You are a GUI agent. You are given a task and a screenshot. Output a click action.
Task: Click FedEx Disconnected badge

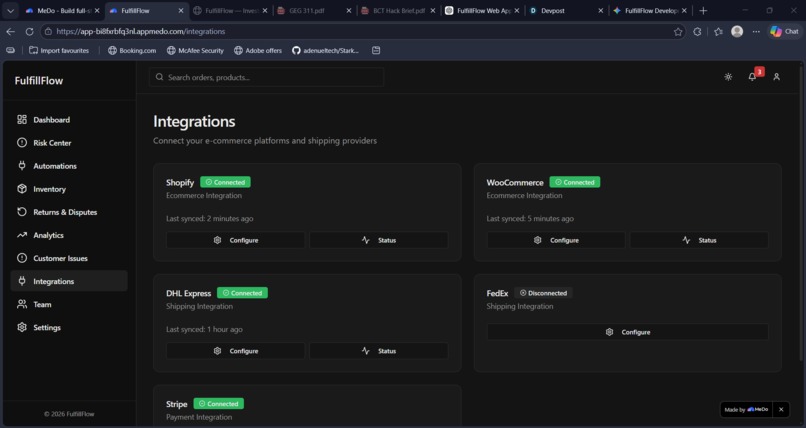(x=543, y=293)
